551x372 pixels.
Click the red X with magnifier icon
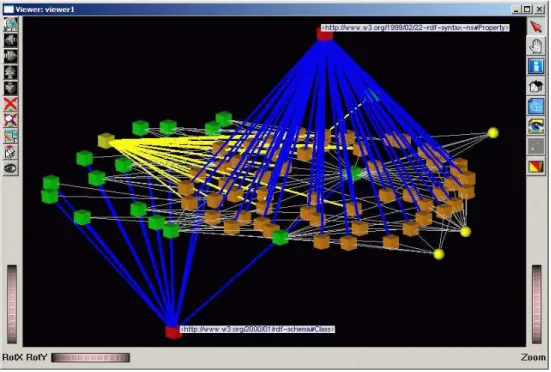point(11,120)
